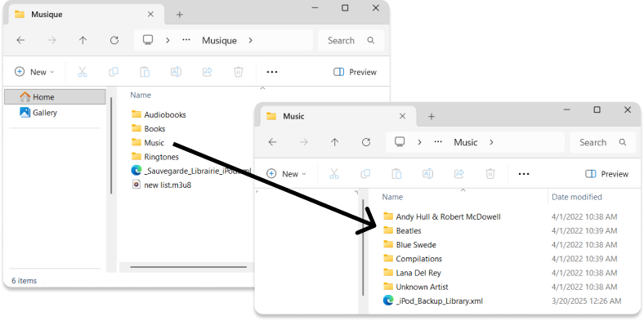This screenshot has height=321, width=644.
Task: Open See more menu in Musique toolbar
Action: click(x=272, y=72)
